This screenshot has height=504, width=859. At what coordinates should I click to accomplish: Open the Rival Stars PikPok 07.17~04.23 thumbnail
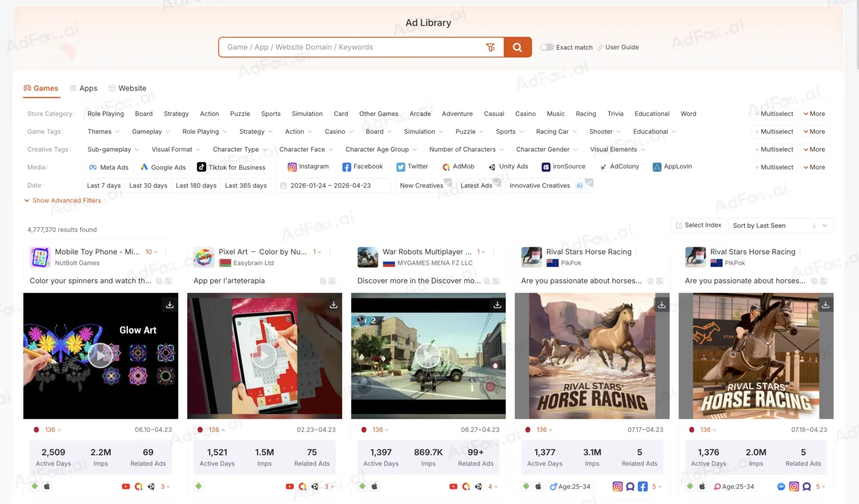click(x=592, y=356)
